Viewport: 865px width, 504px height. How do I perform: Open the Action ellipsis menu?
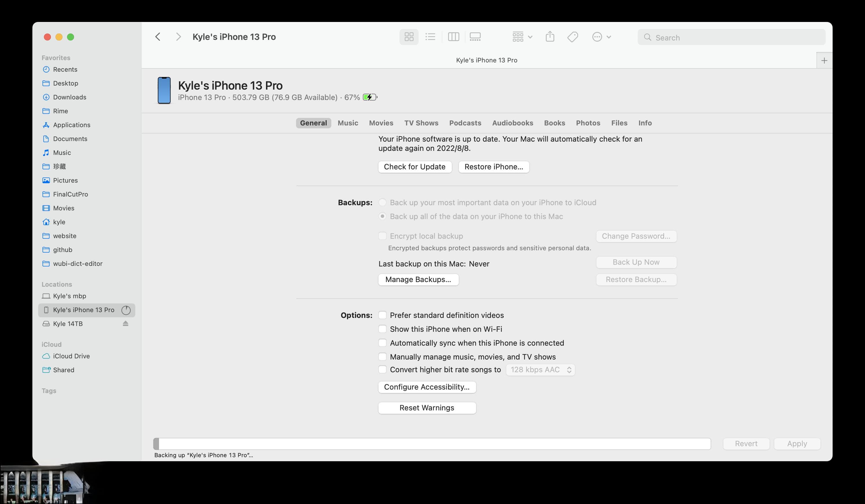[x=601, y=37]
